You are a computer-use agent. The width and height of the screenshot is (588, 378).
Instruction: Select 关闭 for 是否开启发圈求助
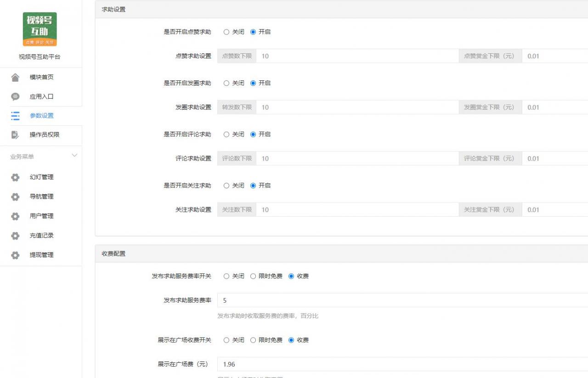[226, 83]
